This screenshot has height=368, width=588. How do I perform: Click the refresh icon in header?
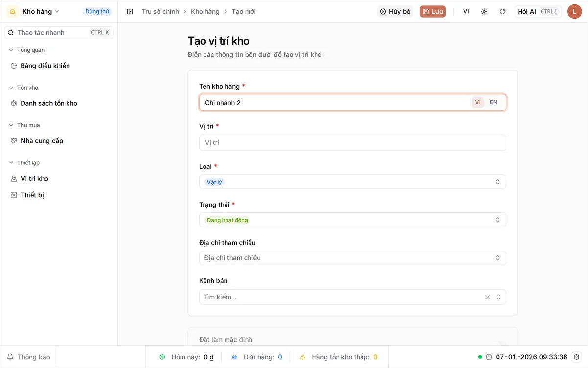pos(502,11)
